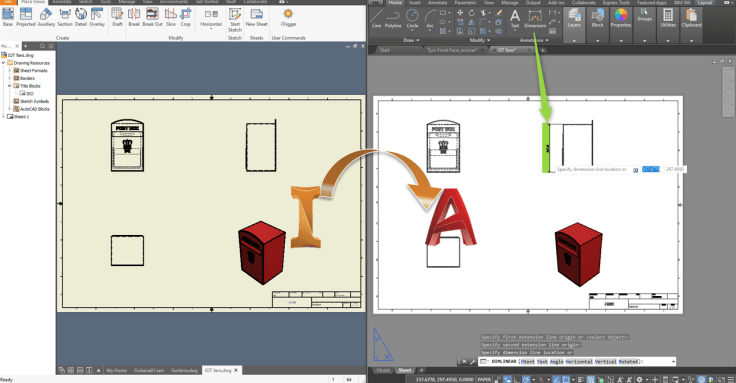Image resolution: width=736 pixels, height=383 pixels.
Task: Click the Overlay view tool
Action: tap(97, 17)
